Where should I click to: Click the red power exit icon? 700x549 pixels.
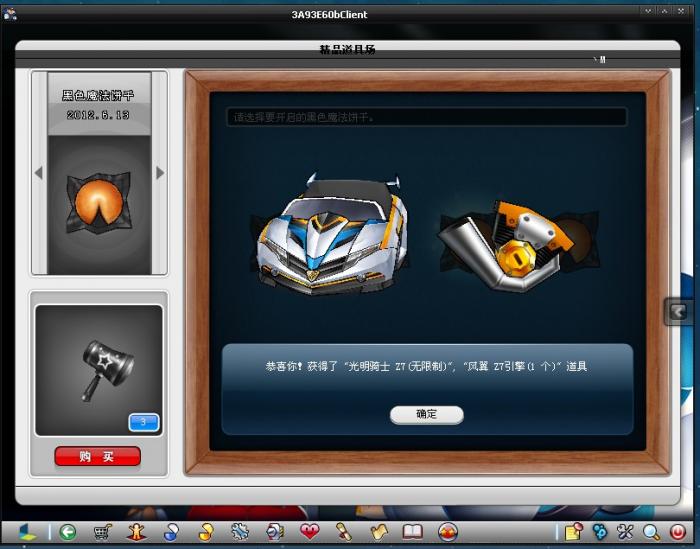678,532
